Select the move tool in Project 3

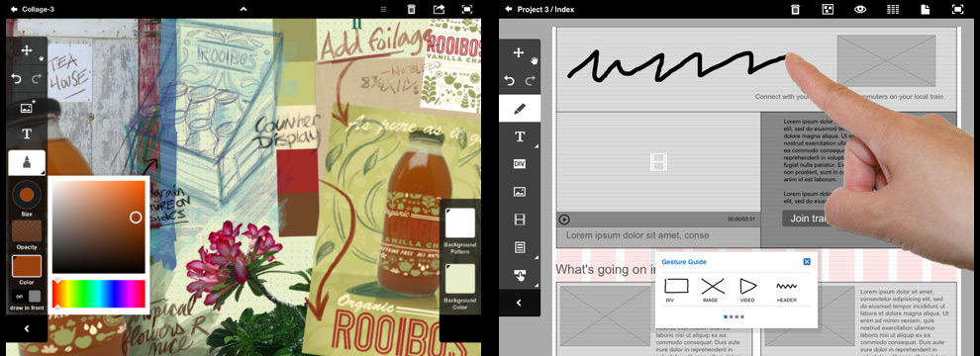point(519,52)
